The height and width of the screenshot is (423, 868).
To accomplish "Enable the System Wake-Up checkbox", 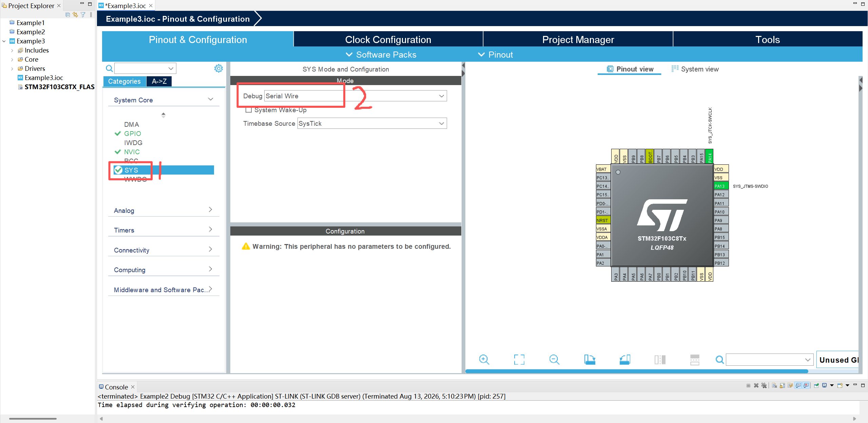I will pyautogui.click(x=249, y=110).
